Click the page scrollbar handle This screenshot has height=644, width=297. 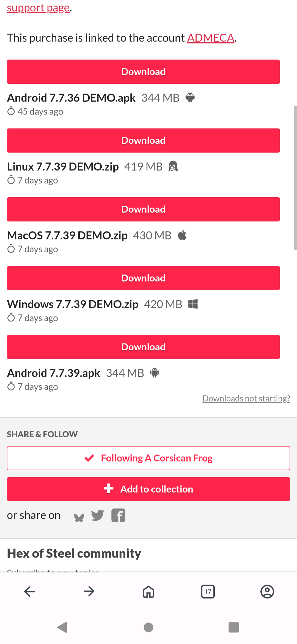[x=295, y=178]
